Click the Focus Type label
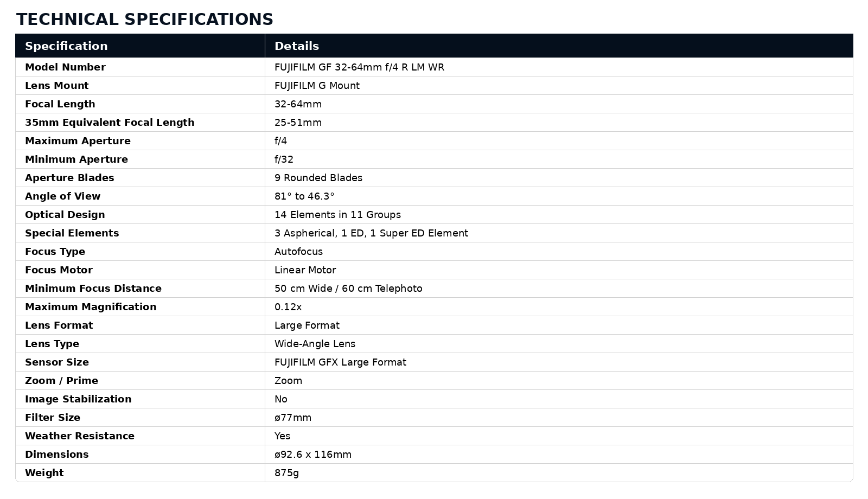 (x=55, y=252)
